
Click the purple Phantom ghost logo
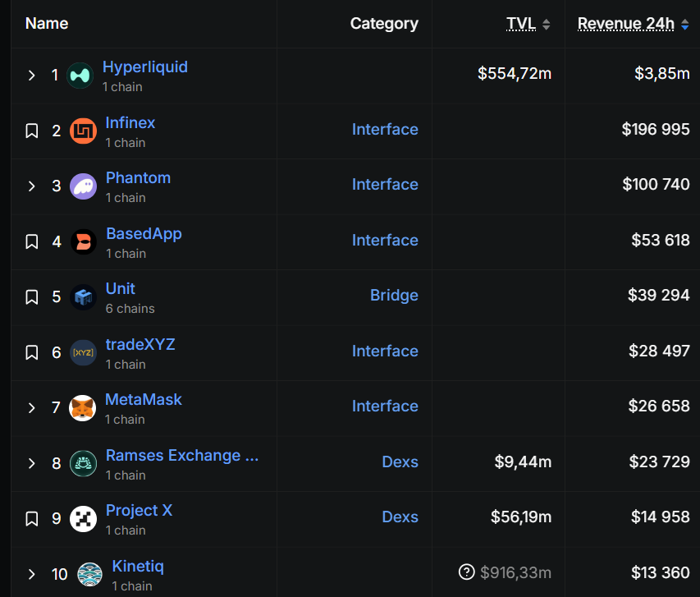83,186
